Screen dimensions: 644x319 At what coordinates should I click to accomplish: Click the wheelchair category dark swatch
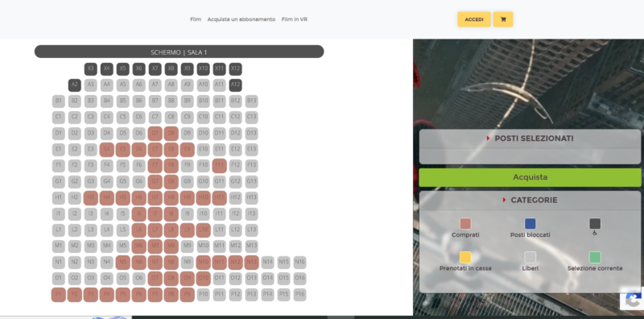coord(595,224)
